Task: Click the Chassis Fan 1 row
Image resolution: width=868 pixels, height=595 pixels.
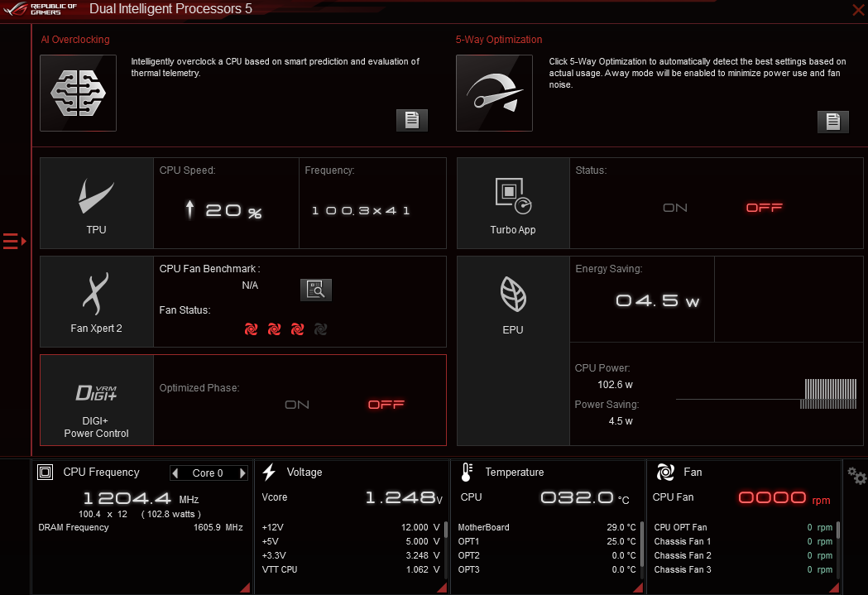Action: (743, 541)
